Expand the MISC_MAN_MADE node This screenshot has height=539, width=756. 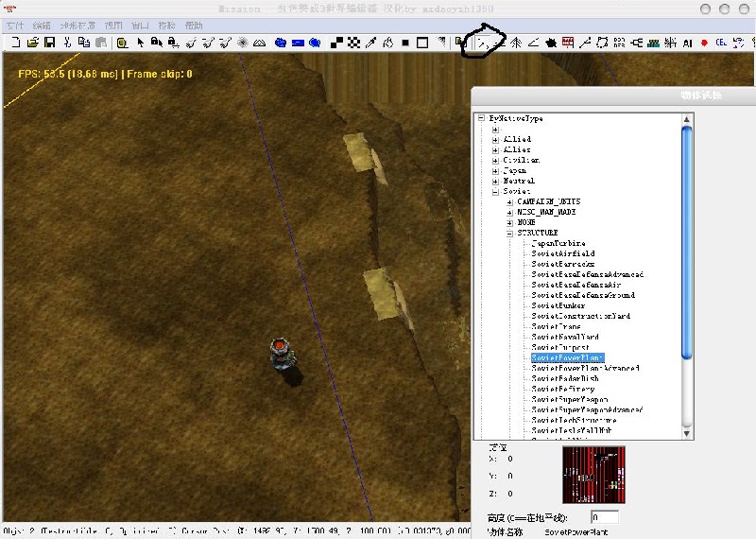point(509,213)
